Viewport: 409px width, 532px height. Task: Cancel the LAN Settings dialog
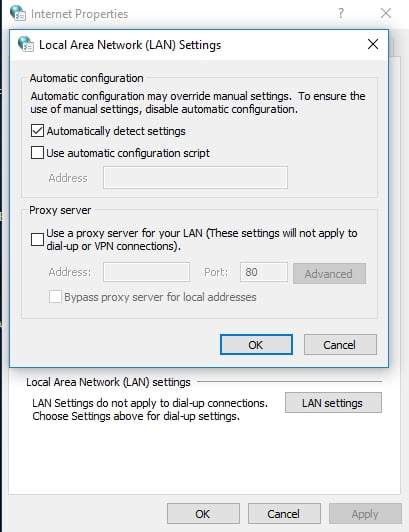[340, 344]
